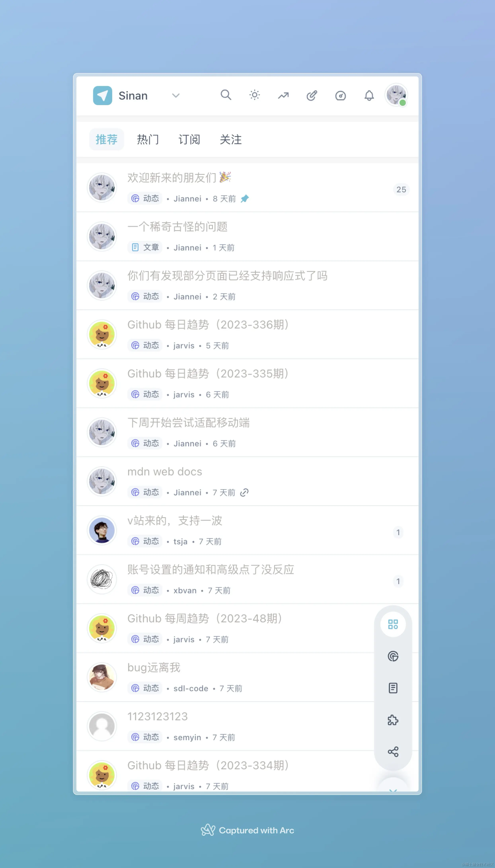Select the 关注 tab
This screenshot has width=495, height=868.
pos(231,139)
